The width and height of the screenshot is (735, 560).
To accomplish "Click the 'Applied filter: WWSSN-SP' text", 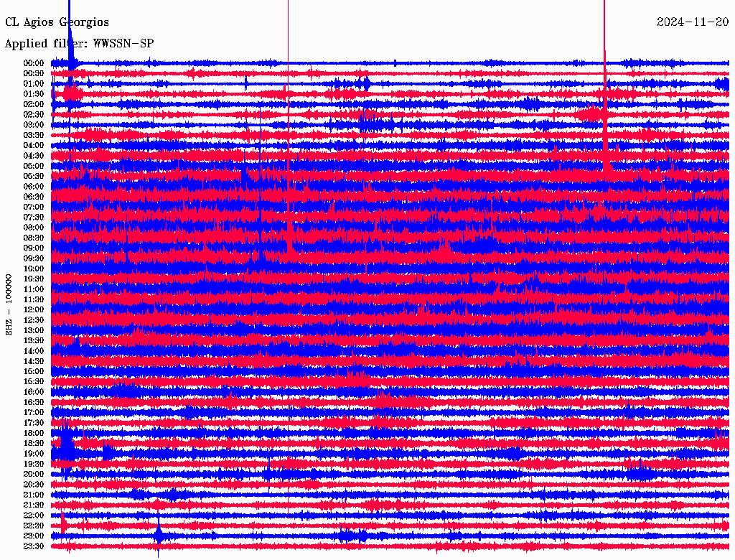I will (79, 44).
